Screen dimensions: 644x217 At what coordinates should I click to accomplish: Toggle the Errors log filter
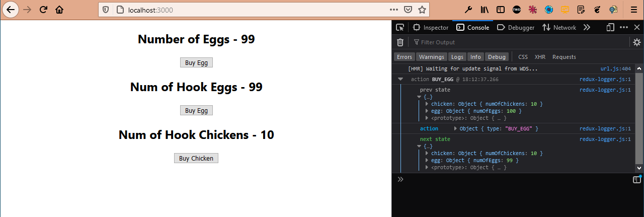tap(404, 57)
